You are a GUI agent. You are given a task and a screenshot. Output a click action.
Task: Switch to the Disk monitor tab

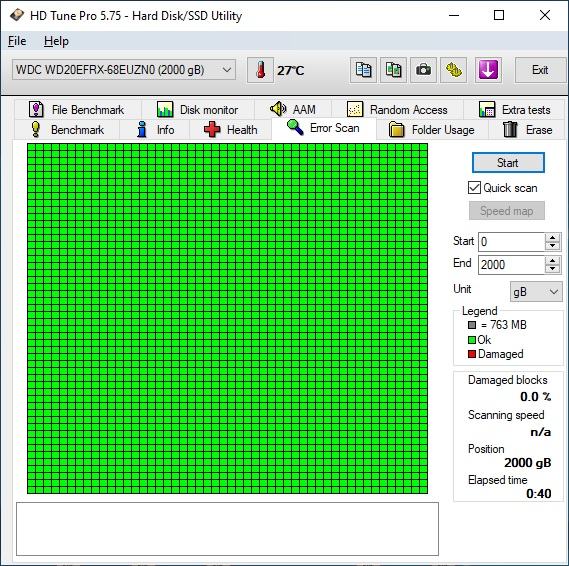(x=198, y=110)
